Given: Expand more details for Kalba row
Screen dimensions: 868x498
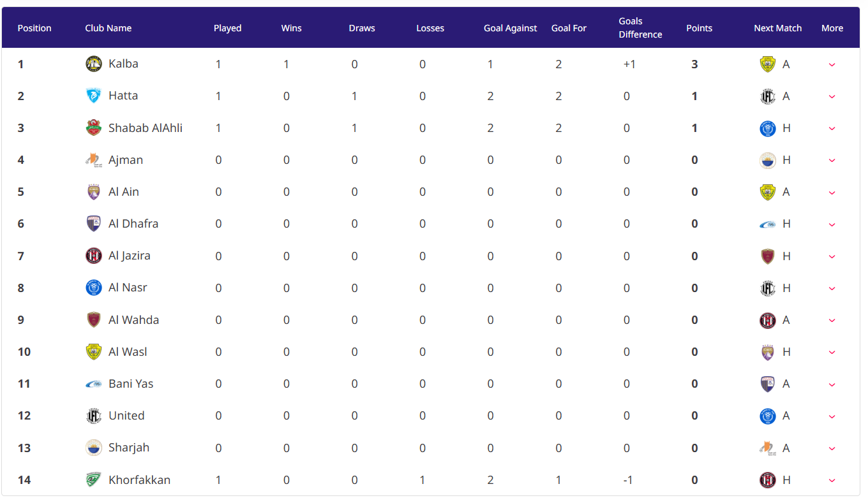Looking at the screenshot, I should 832,64.
